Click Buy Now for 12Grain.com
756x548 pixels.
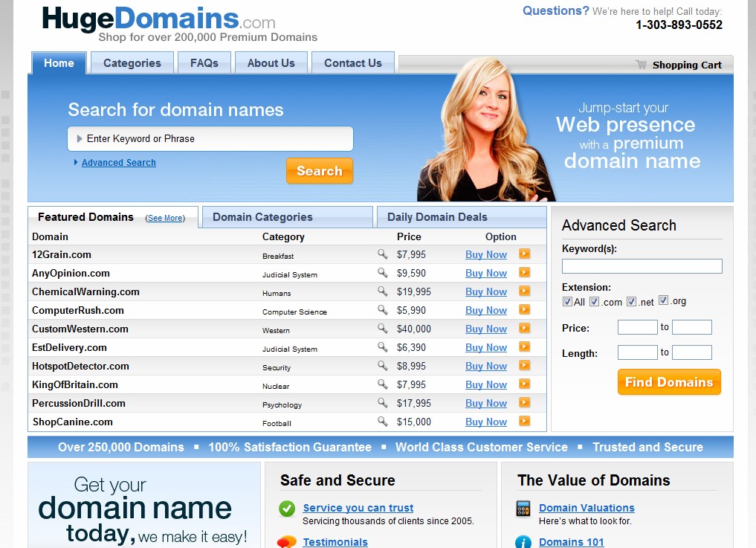pyautogui.click(x=486, y=255)
